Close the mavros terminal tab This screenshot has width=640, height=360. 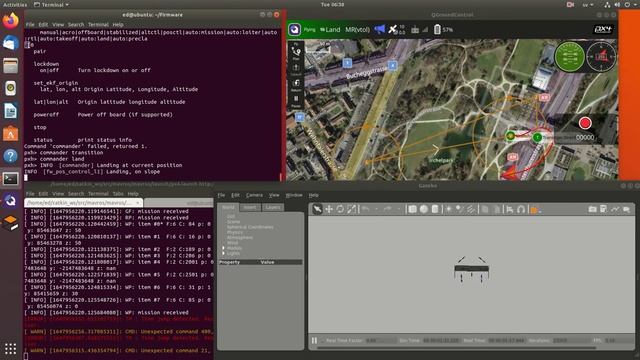pos(138,202)
